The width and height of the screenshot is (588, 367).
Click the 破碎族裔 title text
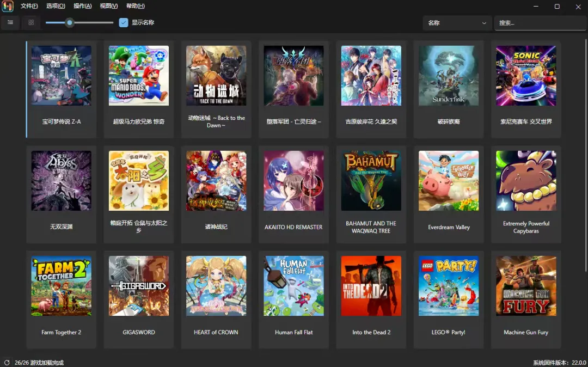pos(449,121)
